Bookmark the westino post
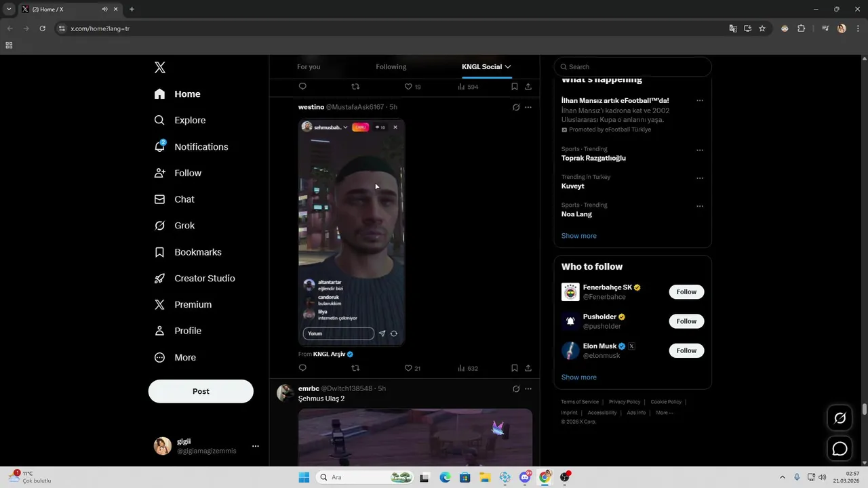 tap(515, 368)
